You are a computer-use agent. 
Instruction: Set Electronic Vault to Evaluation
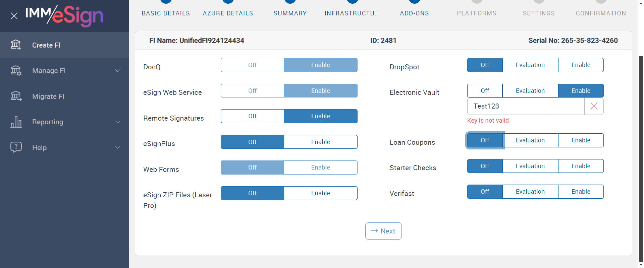(x=530, y=91)
